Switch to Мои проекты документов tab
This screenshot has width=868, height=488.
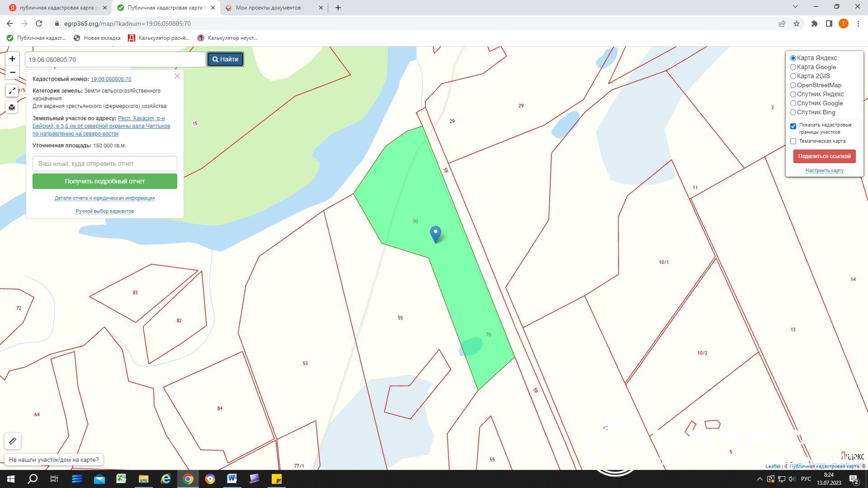point(269,8)
